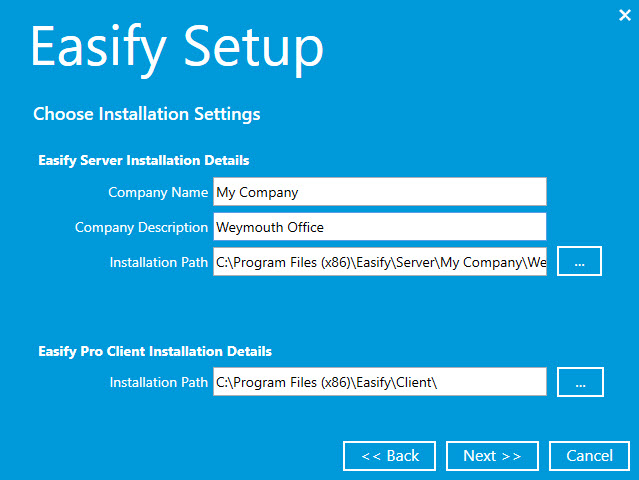Click the Easify Server Installation Details heading
The height and width of the screenshot is (480, 639).
tap(143, 160)
